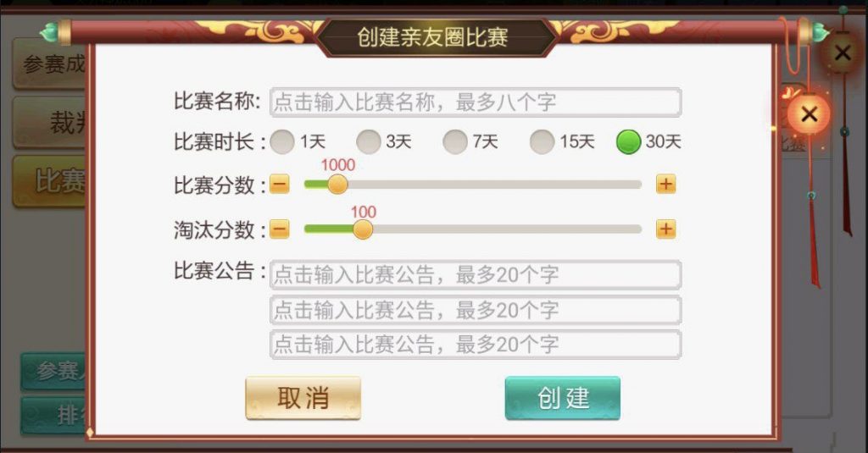Click the third 比赛公告 input line

click(476, 345)
